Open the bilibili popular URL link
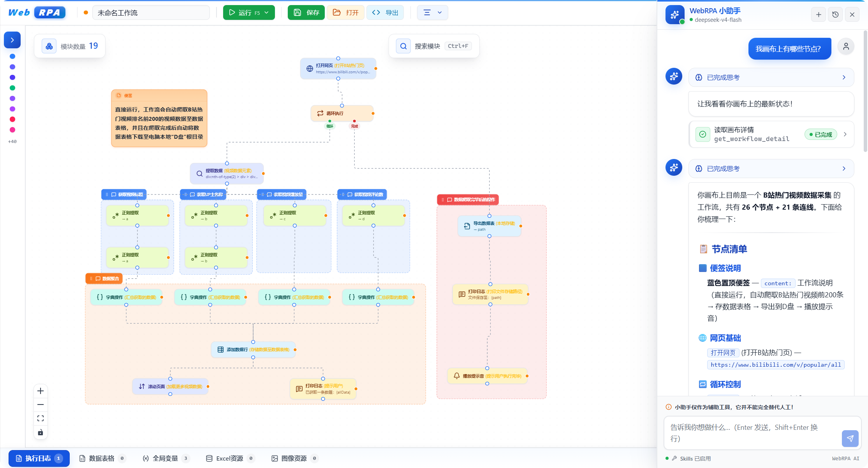Screen dimensions: 868x468 point(776,365)
